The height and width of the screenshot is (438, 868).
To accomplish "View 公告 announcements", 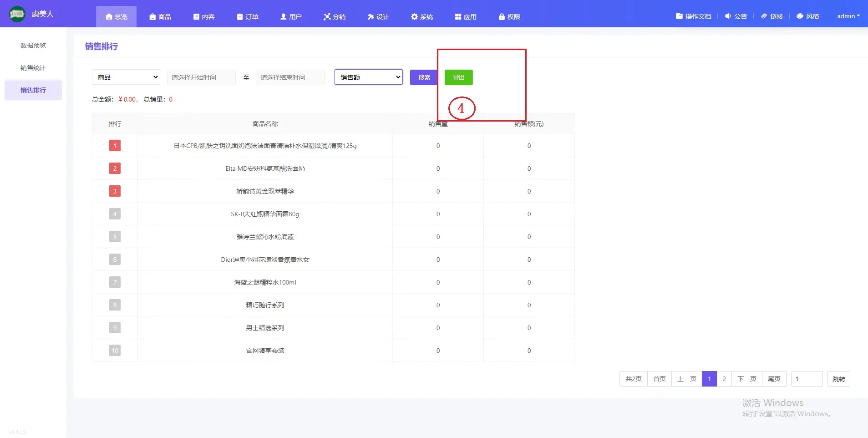I will (736, 16).
